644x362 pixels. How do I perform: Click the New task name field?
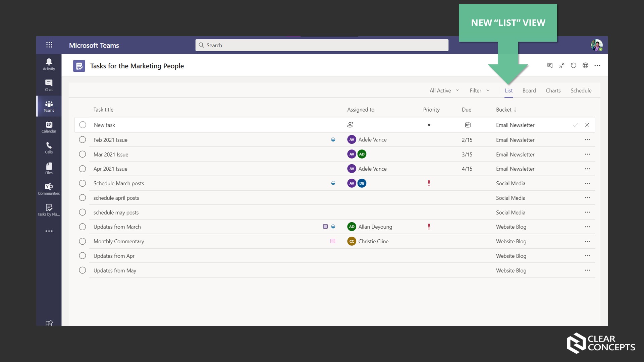pyautogui.click(x=104, y=125)
